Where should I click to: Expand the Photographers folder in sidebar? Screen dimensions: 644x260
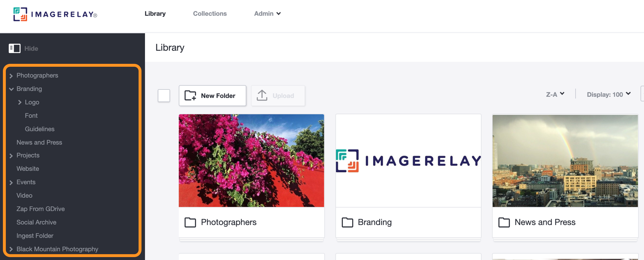click(11, 76)
